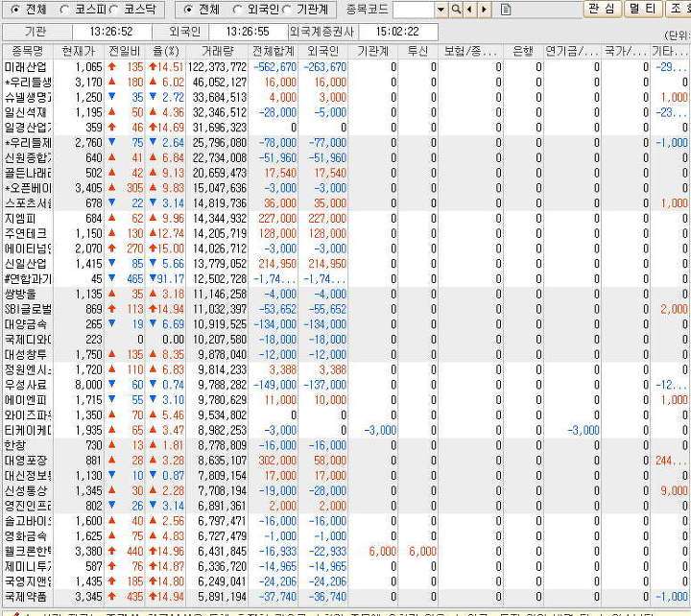Select the 일신석재 stock row
The height and width of the screenshot is (616, 691).
[x=345, y=112]
